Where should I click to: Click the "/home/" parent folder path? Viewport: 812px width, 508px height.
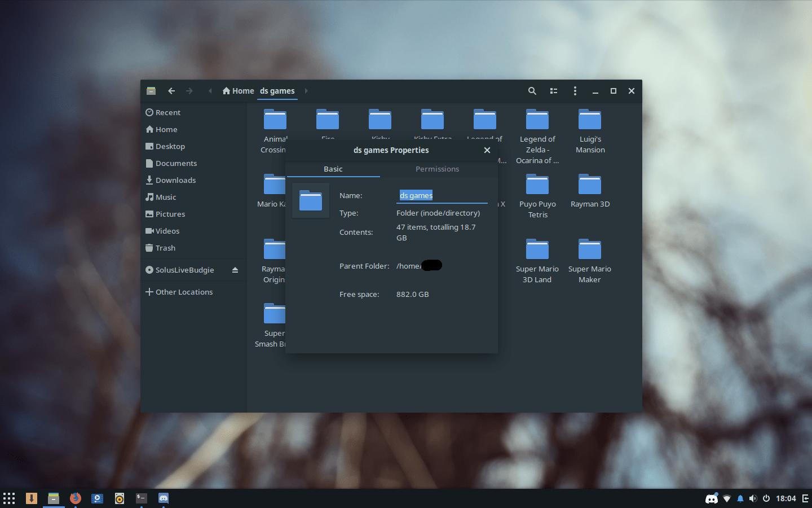[x=409, y=266]
